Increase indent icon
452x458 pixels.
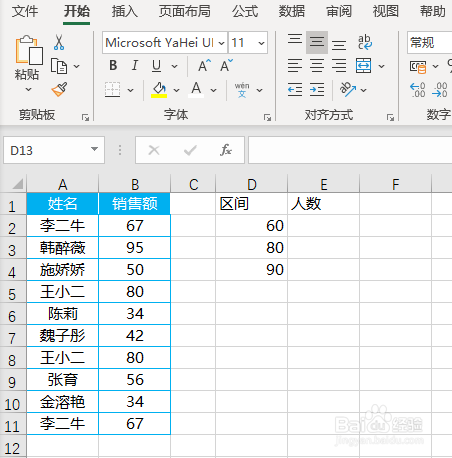[x=317, y=90]
